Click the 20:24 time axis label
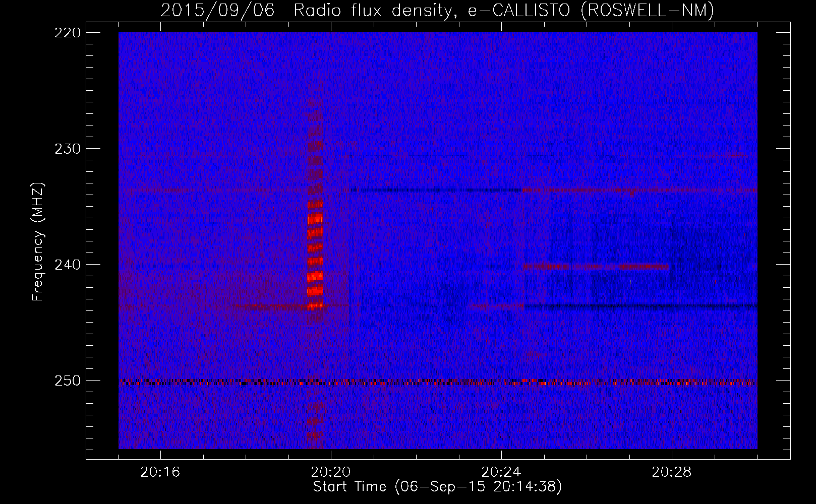 [501, 472]
